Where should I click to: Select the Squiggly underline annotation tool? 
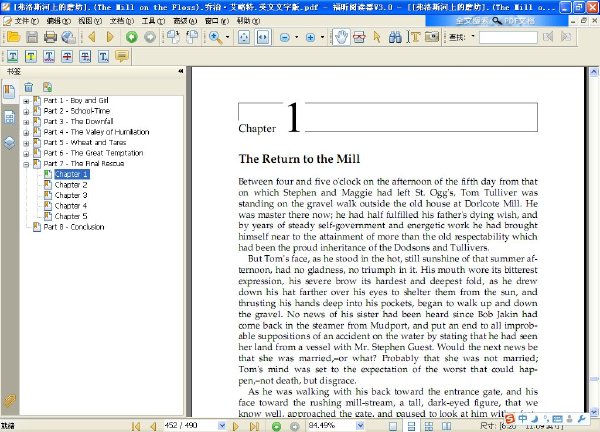(x=49, y=57)
